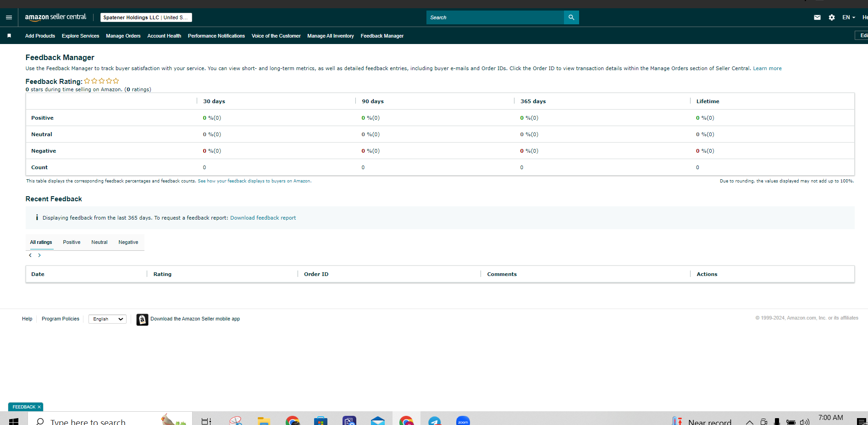Viewport: 868px width, 425px height.
Task: Click the volume speaker tray icon
Action: [x=805, y=422]
